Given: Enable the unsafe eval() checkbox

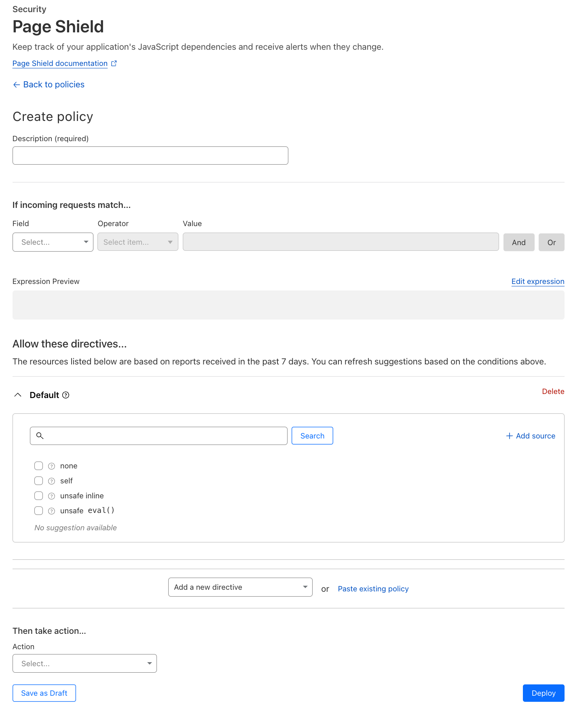Looking at the screenshot, I should 39,511.
